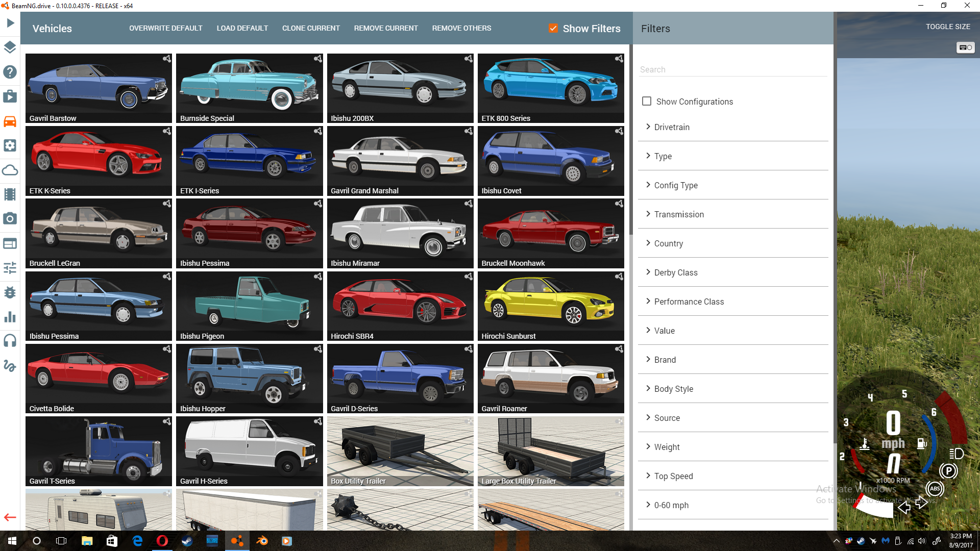Click the TOGGLE SIZE button
Screen dimensions: 980x551
948,27
